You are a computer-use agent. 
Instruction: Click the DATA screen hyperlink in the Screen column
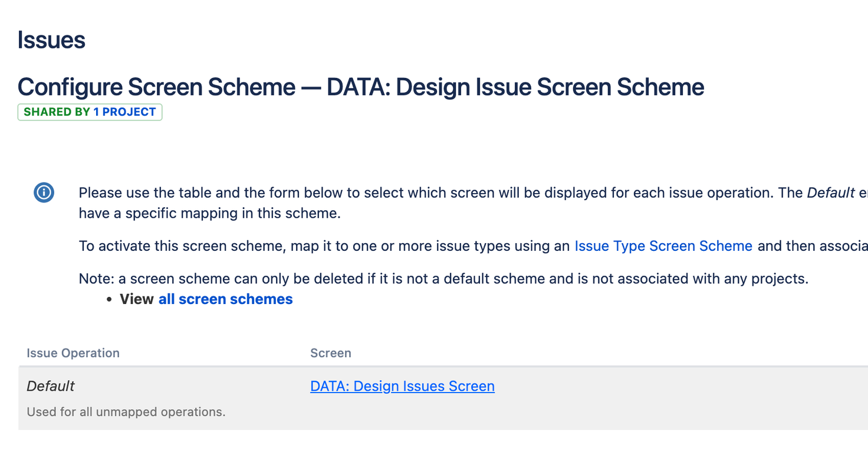click(x=402, y=385)
